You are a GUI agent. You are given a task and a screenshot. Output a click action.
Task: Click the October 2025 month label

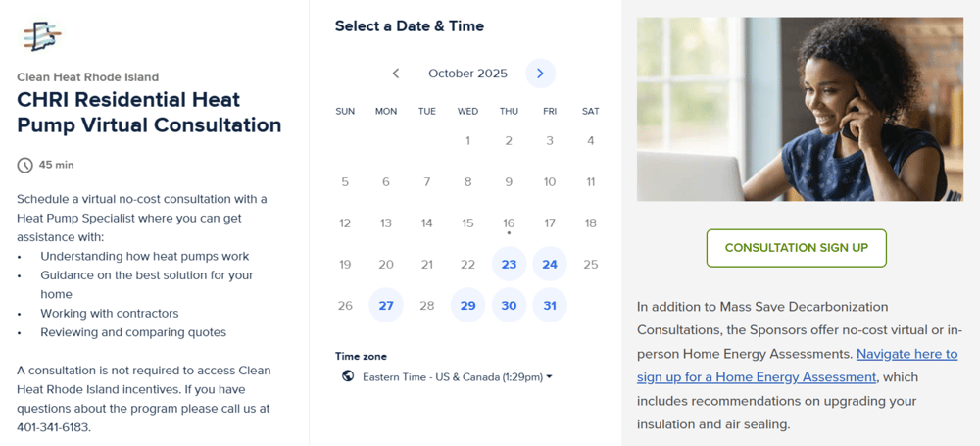pos(467,74)
